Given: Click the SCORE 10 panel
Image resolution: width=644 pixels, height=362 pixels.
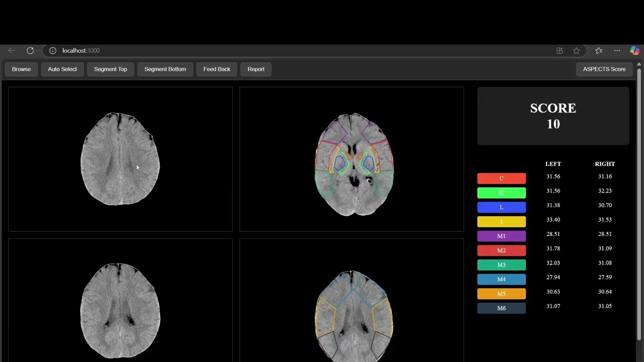Looking at the screenshot, I should coord(553,116).
